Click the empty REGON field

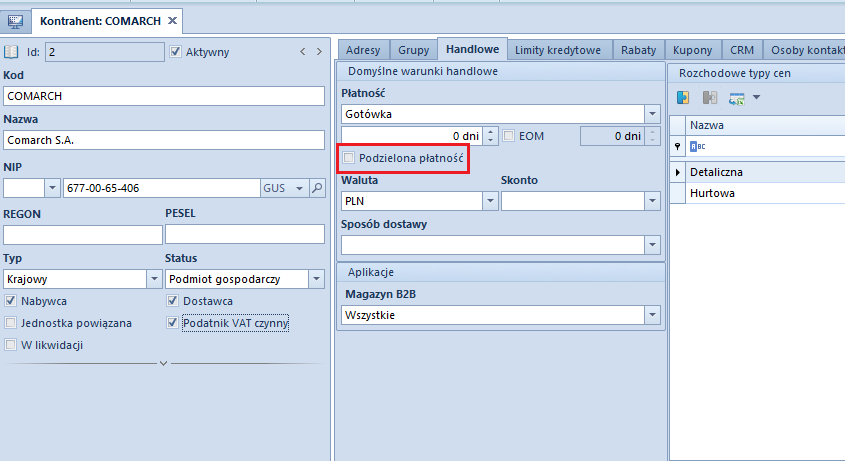click(x=82, y=235)
